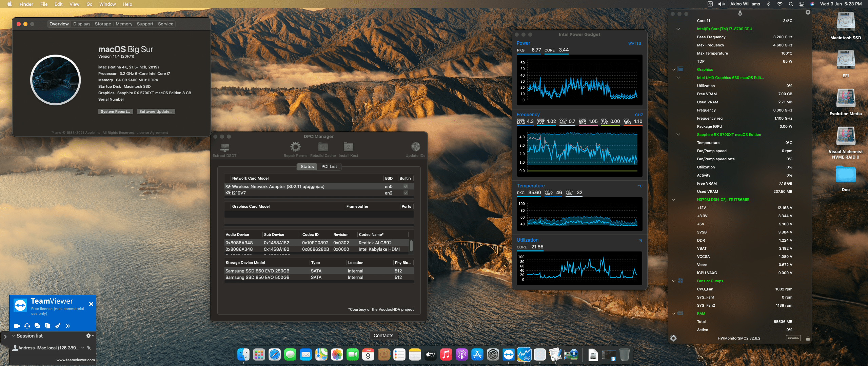Click remote control cursor for Andress-iMac session

click(x=89, y=348)
